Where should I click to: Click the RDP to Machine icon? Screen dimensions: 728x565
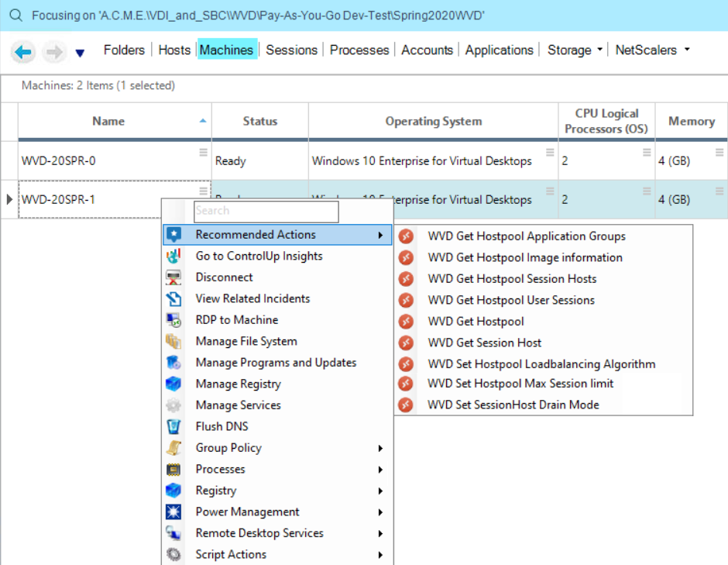point(173,320)
